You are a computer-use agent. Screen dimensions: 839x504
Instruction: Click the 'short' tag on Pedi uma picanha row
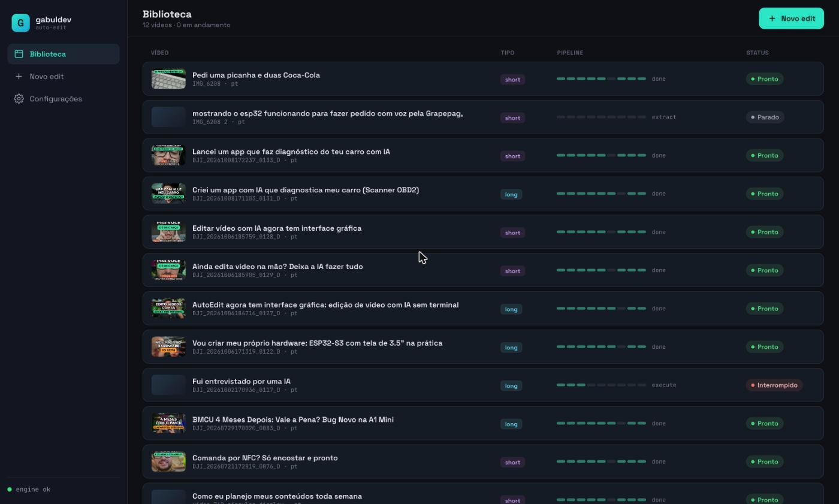(x=512, y=79)
